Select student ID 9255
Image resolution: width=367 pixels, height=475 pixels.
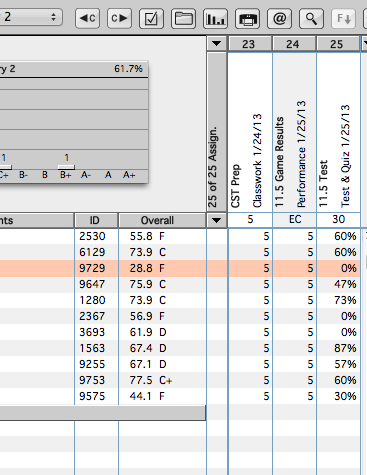[x=92, y=364]
